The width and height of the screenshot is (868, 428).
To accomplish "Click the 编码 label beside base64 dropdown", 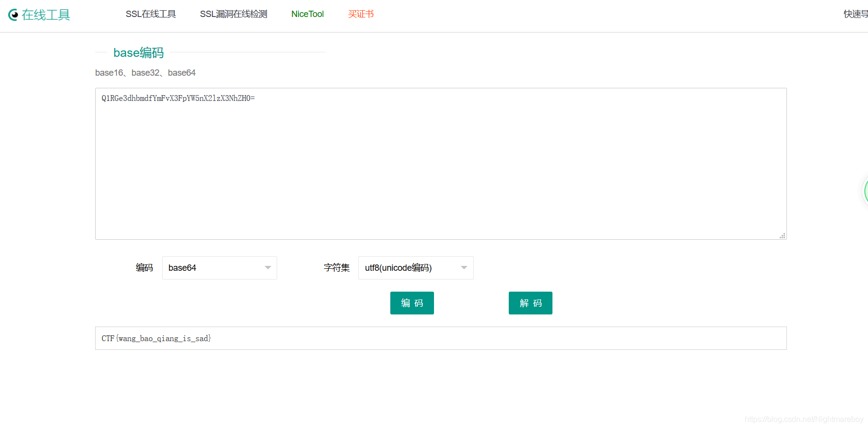I will point(144,268).
